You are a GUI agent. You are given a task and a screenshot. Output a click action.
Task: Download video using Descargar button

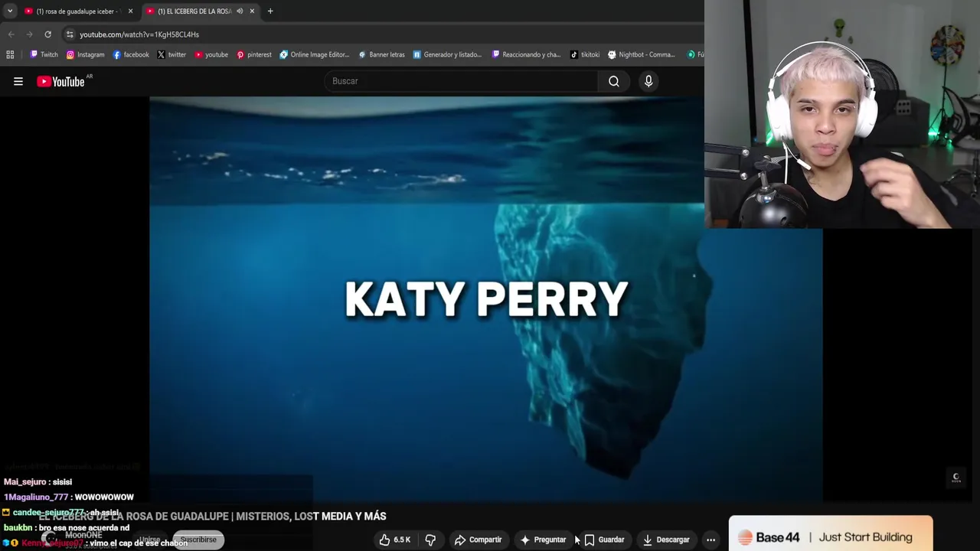pyautogui.click(x=666, y=540)
